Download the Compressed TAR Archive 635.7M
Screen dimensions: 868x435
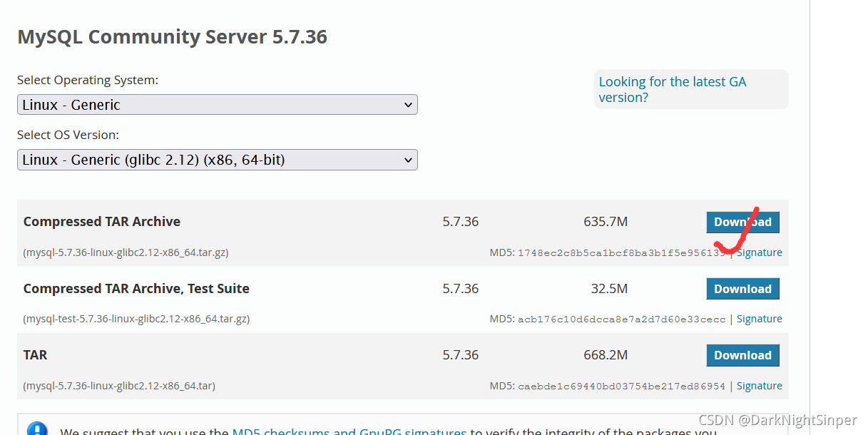(742, 222)
